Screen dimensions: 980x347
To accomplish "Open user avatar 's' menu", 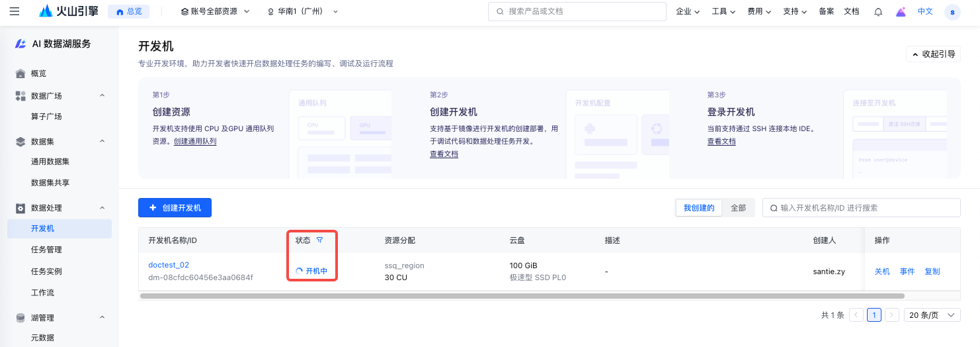I will point(952,11).
